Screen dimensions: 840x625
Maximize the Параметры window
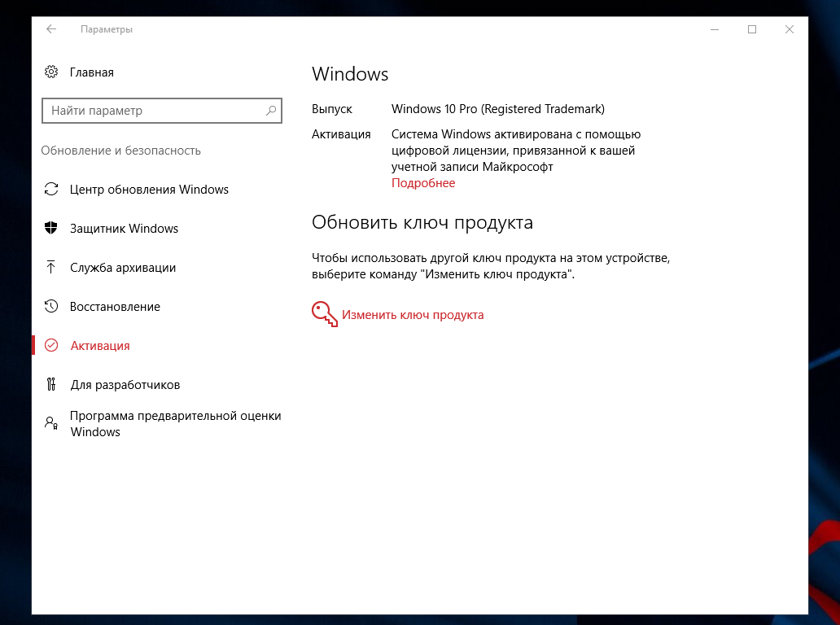[752, 29]
